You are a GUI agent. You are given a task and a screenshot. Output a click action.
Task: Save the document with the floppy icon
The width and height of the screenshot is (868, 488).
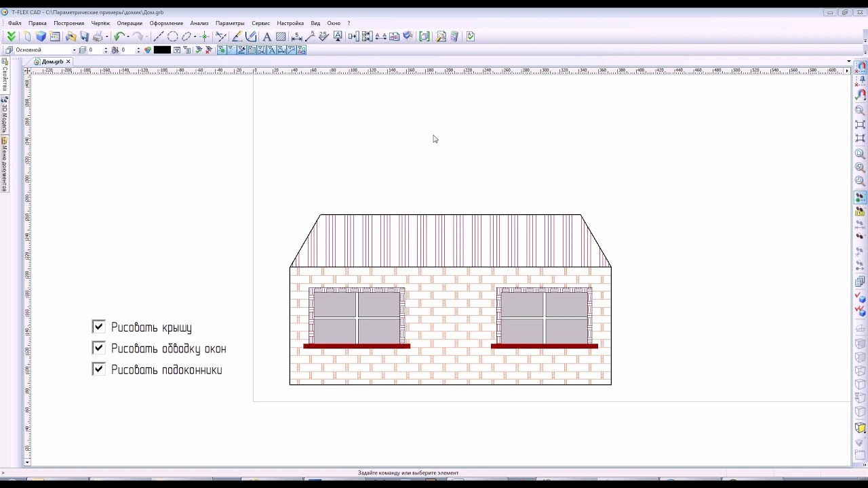[x=84, y=37]
